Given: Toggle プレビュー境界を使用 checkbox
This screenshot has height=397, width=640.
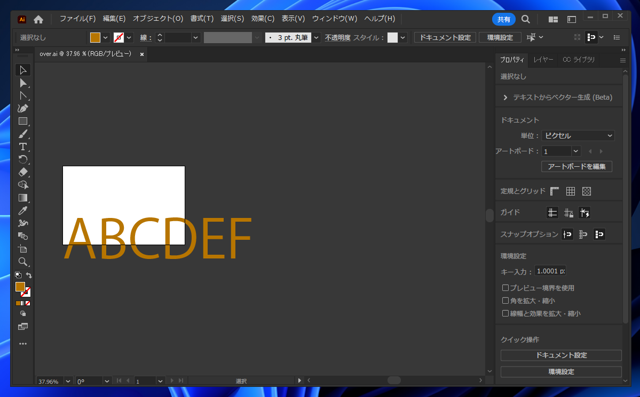Looking at the screenshot, I should click(505, 288).
